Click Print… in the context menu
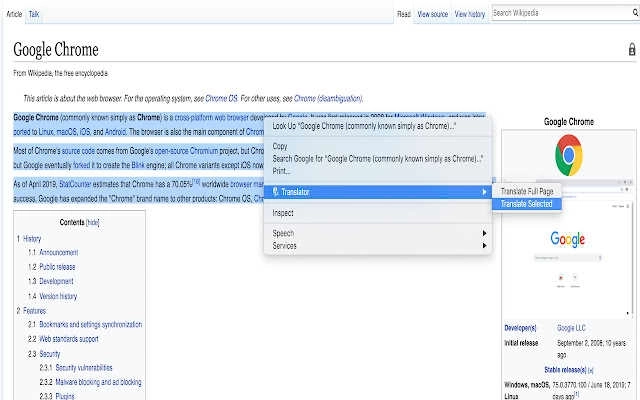Screen dimensions: 640x400 click(282, 171)
